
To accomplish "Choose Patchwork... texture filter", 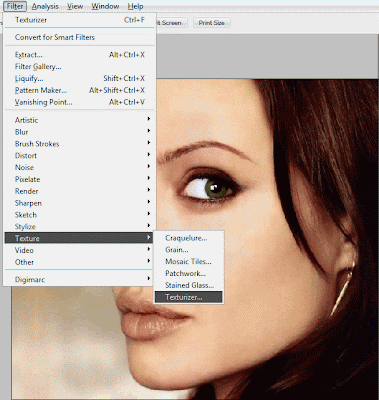I will coord(189,274).
